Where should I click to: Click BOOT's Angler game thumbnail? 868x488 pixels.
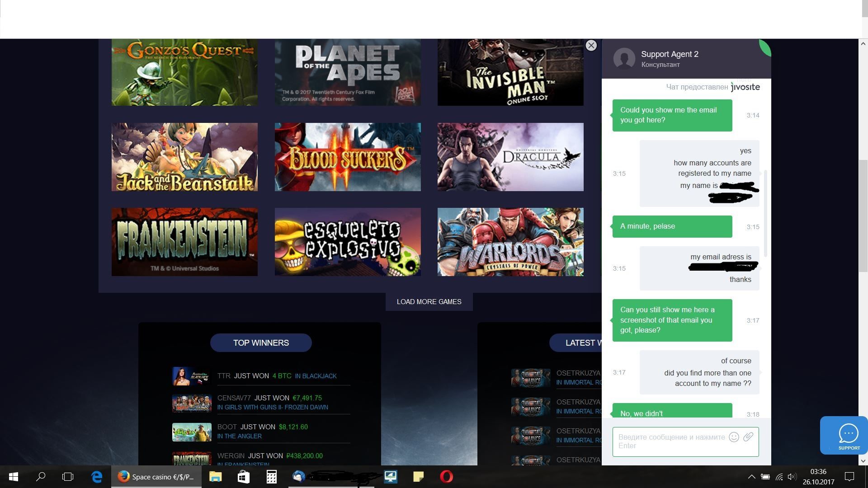point(192,432)
